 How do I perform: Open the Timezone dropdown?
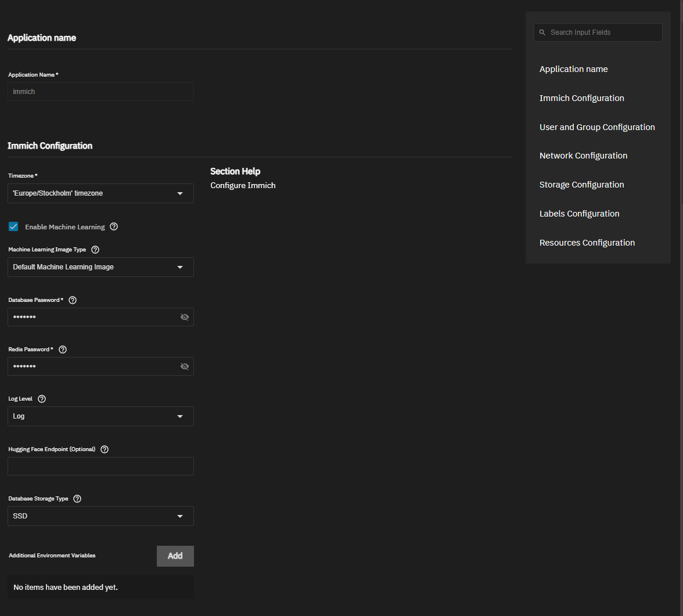[x=100, y=193]
